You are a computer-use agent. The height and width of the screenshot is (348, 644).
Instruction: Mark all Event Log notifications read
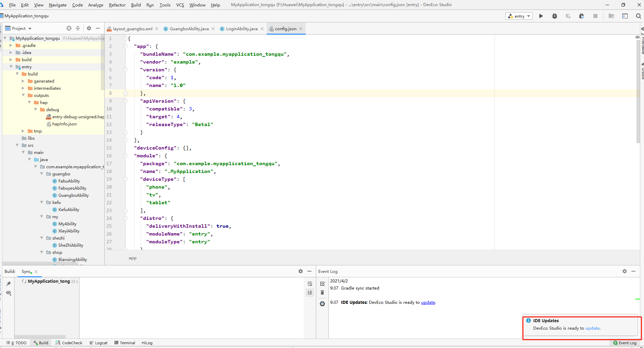click(x=322, y=283)
